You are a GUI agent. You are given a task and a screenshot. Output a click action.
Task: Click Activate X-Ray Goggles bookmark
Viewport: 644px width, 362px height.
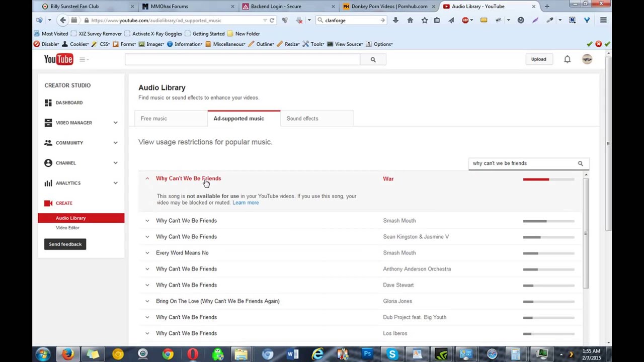(153, 34)
